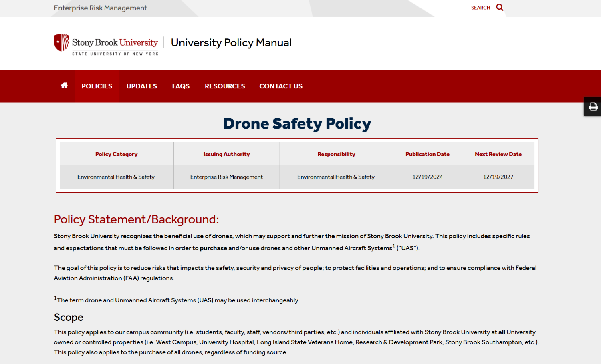
Task: Click the SEARCH text label
Action: pos(480,7)
